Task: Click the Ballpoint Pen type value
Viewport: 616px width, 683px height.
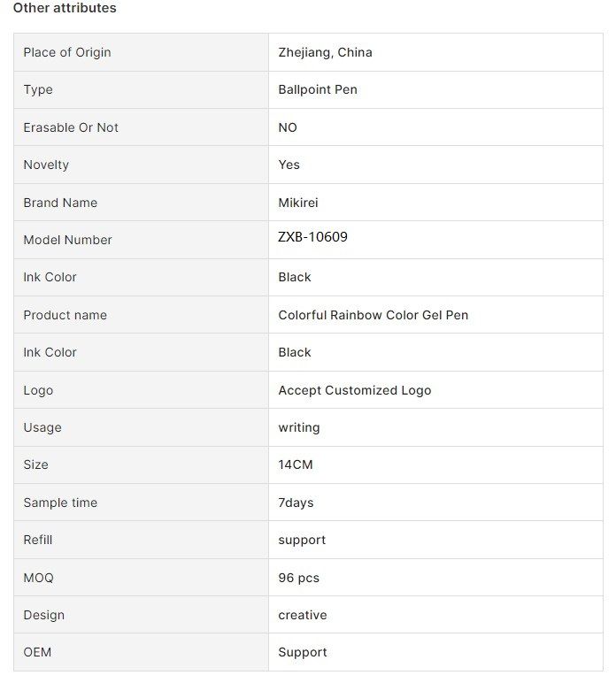Action: pyautogui.click(x=318, y=89)
